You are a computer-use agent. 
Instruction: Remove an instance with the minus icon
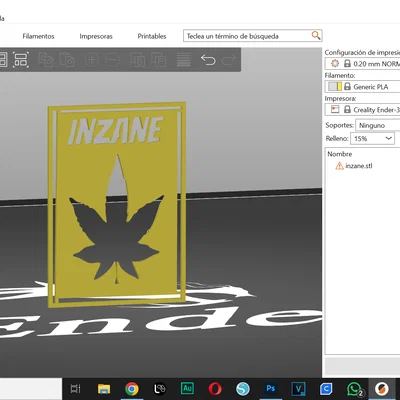click(113, 60)
